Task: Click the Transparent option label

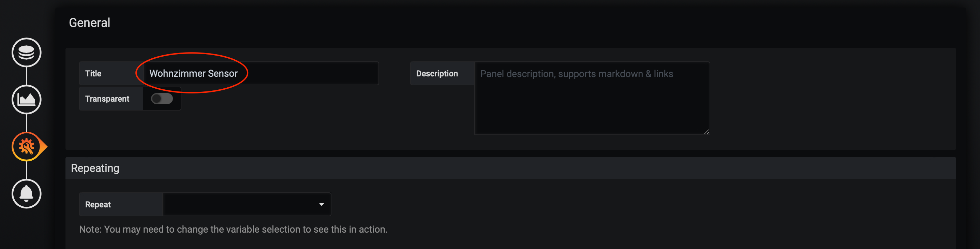Action: coord(107,99)
